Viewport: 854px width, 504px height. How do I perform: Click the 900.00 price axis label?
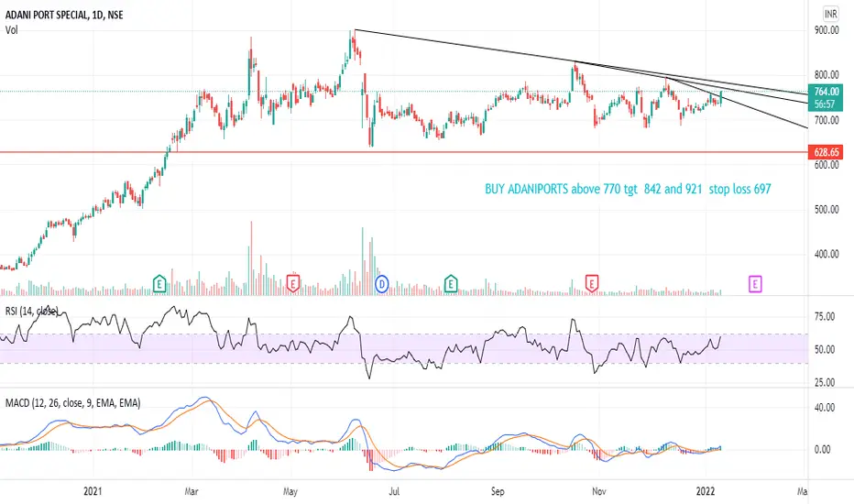tap(827, 30)
